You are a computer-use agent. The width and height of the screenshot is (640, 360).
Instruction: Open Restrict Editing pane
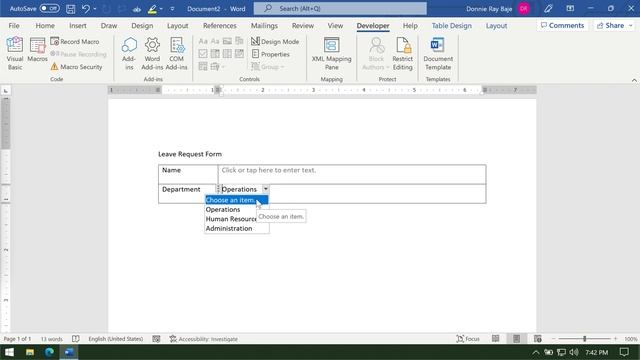click(x=402, y=53)
